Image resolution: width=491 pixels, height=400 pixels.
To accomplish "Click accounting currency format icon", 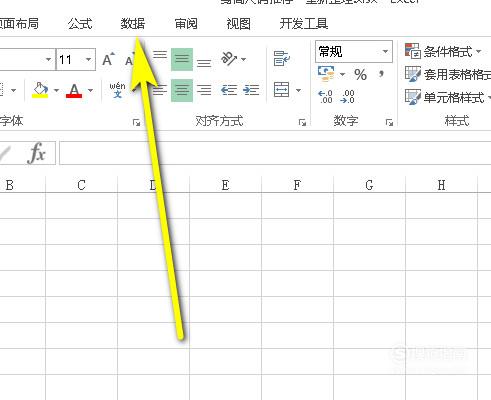I will pyautogui.click(x=326, y=74).
